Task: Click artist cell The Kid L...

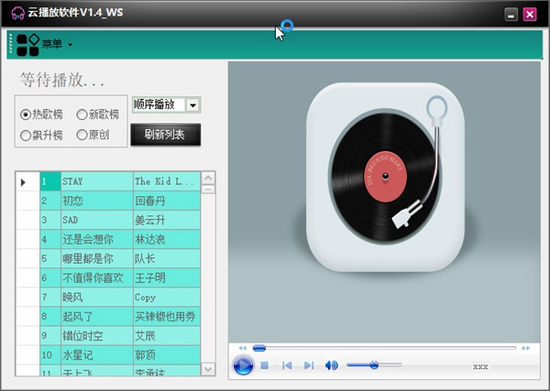Action: [167, 181]
